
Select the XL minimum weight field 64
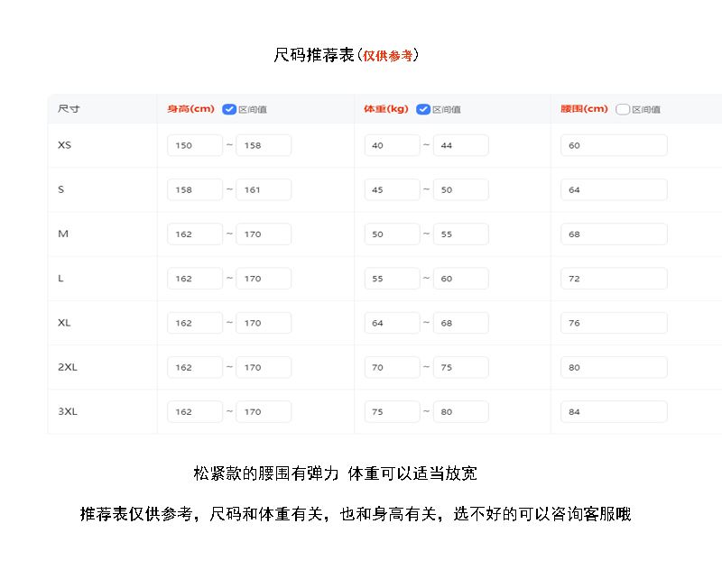pyautogui.click(x=392, y=323)
